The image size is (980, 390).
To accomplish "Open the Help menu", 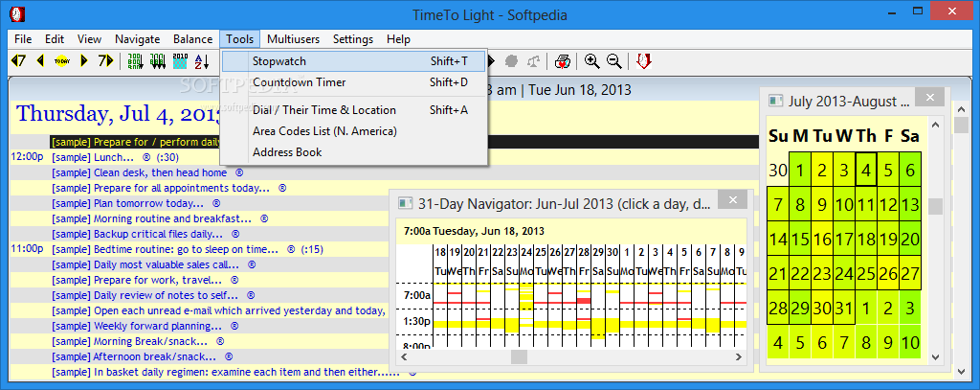I will coord(398,39).
